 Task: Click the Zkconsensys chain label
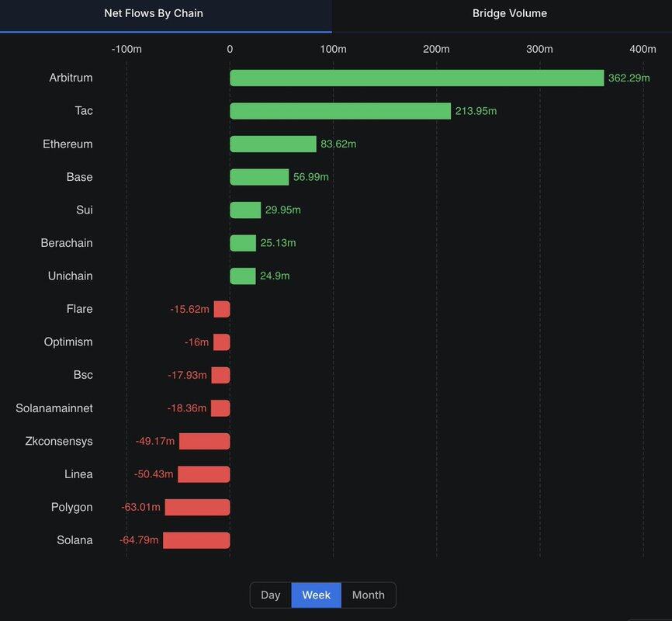pyautogui.click(x=59, y=441)
